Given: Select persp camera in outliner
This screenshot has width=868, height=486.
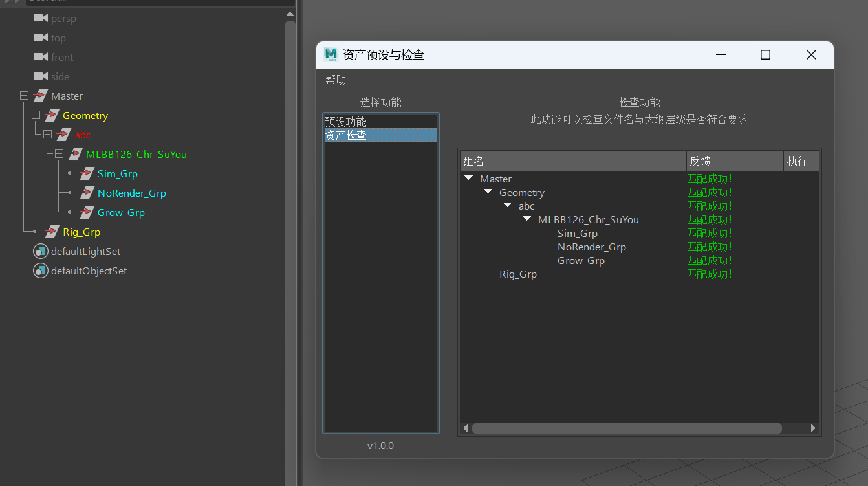Looking at the screenshot, I should (x=63, y=19).
